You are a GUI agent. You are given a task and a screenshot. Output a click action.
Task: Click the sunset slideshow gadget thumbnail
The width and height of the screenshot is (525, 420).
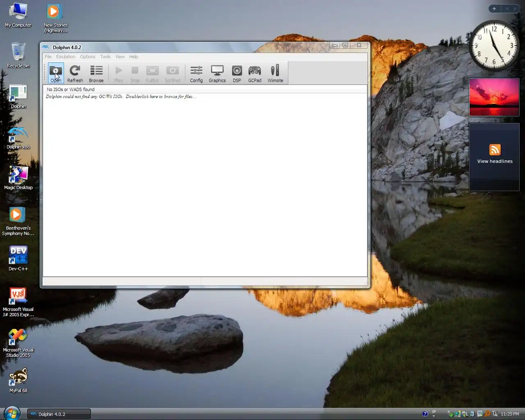click(x=494, y=97)
